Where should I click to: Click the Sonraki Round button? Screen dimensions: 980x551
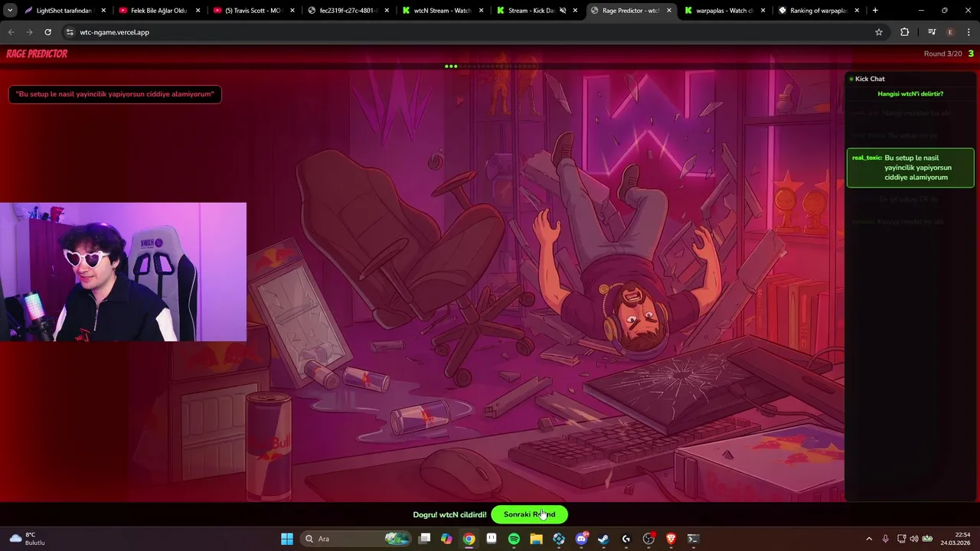(529, 514)
